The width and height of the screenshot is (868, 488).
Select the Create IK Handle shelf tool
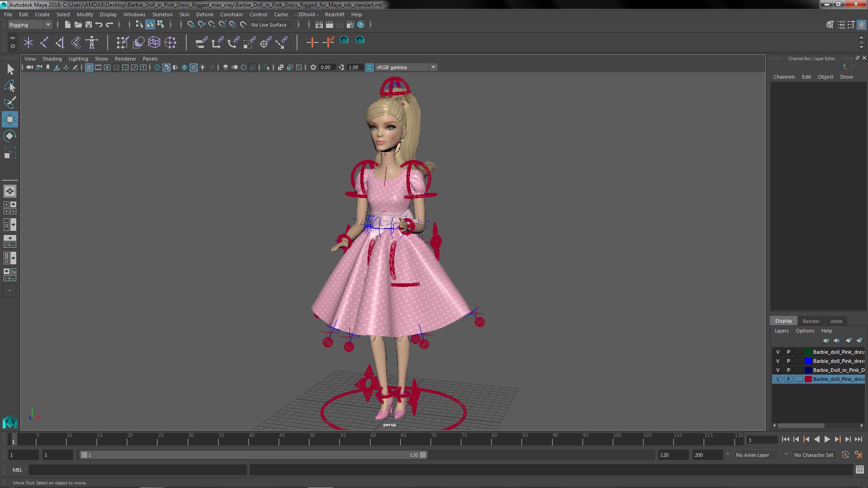click(x=60, y=42)
